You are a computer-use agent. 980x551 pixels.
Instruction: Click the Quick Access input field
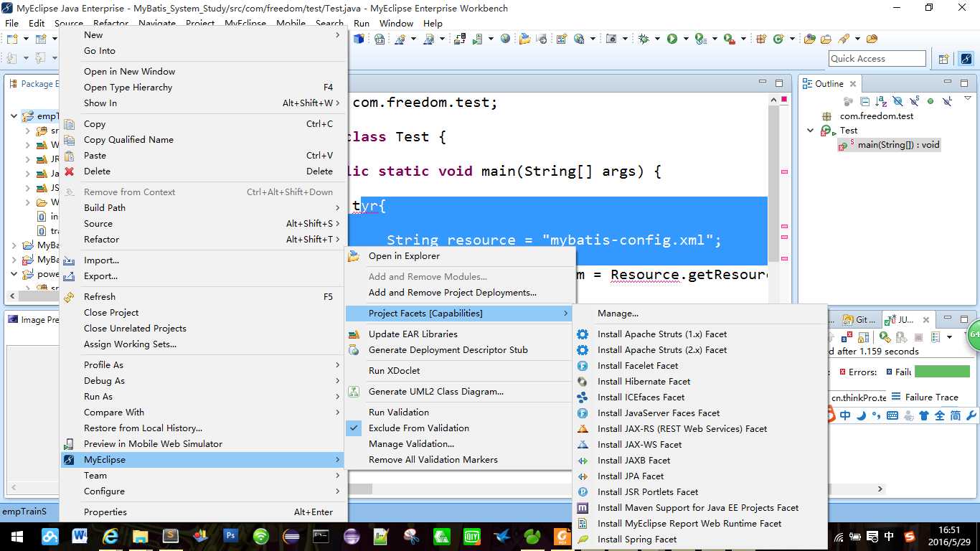877,59
